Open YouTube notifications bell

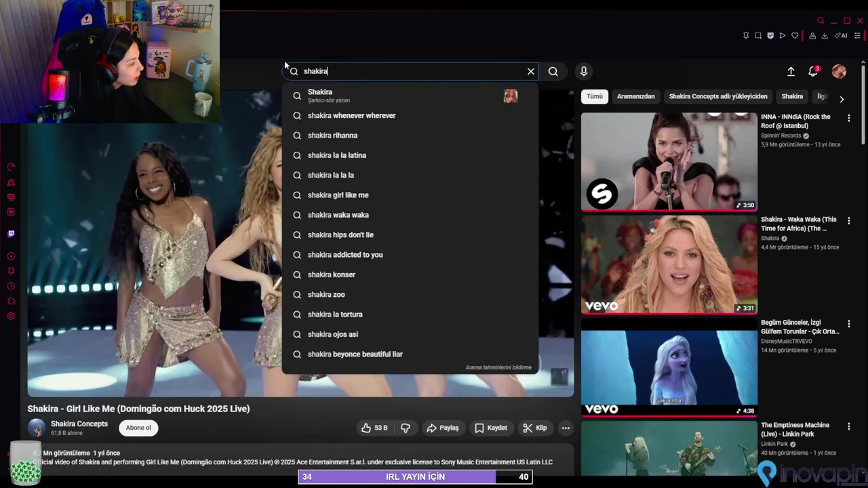tap(813, 71)
